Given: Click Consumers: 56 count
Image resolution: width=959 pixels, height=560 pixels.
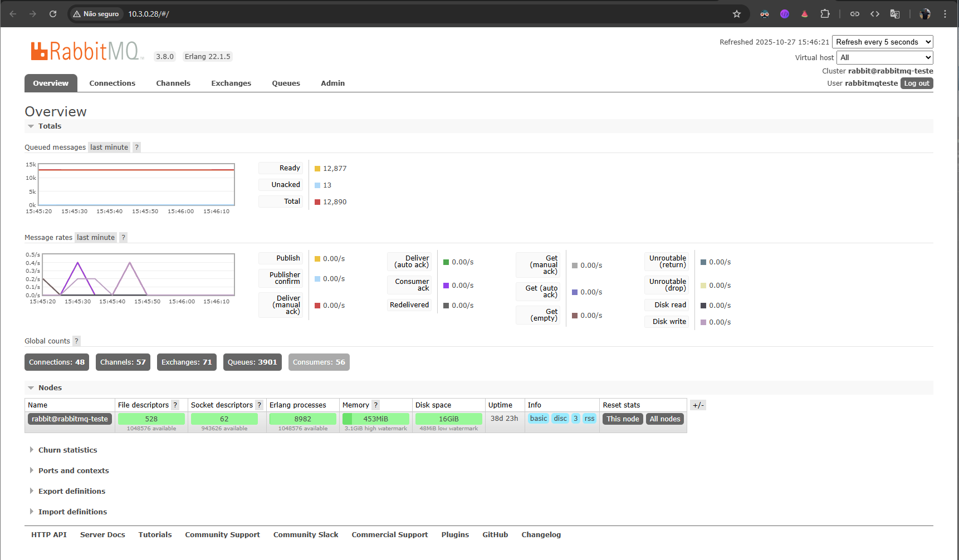Looking at the screenshot, I should pos(319,362).
